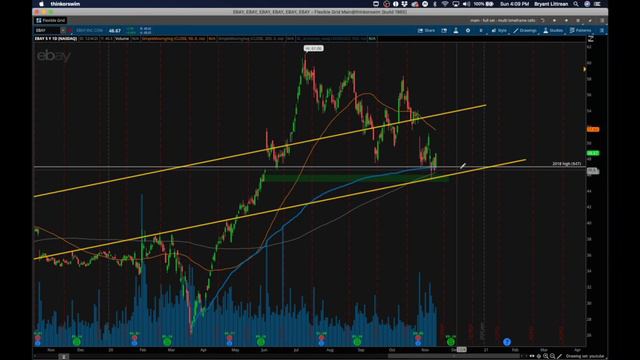Open the menu icon right of Patterns
This screenshot has width=640, height=360.
tap(602, 31)
